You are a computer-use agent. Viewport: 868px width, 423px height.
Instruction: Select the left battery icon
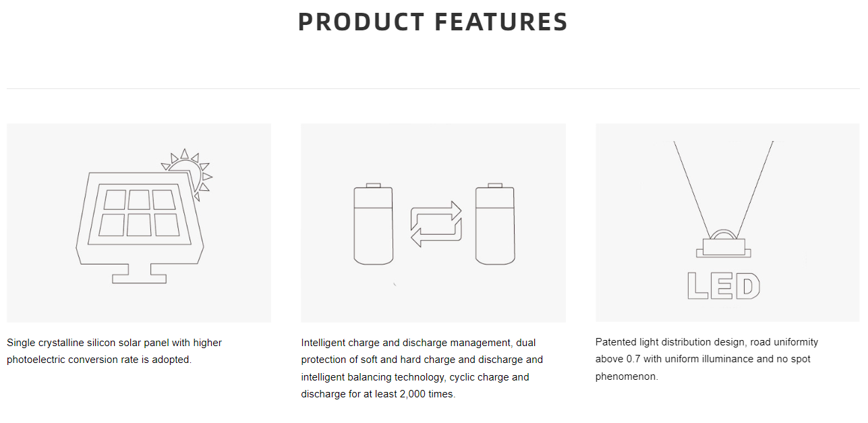[x=374, y=223]
